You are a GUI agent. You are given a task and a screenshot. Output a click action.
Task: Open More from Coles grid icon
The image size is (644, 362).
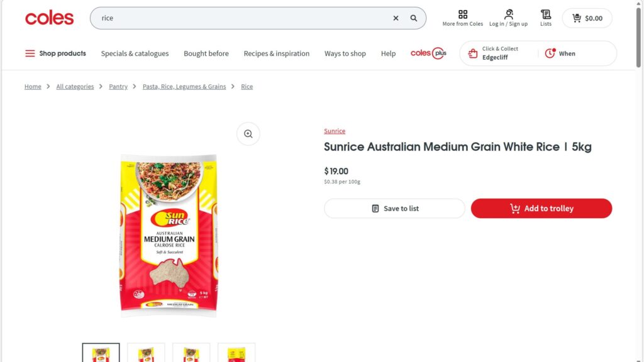463,18
